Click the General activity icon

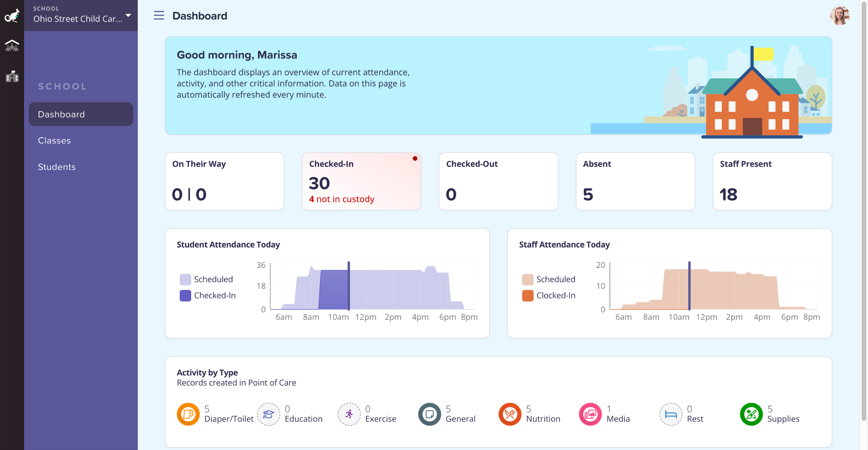(x=429, y=414)
